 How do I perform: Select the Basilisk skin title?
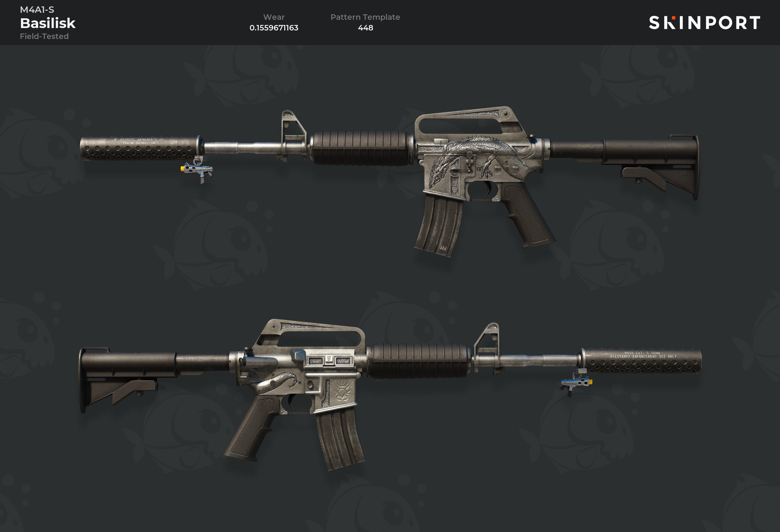tap(48, 23)
